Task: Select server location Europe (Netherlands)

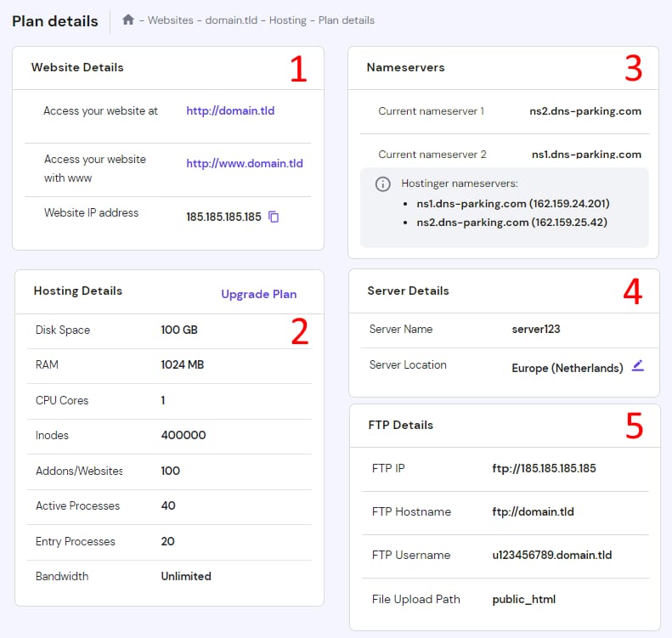Action: pyautogui.click(x=568, y=368)
